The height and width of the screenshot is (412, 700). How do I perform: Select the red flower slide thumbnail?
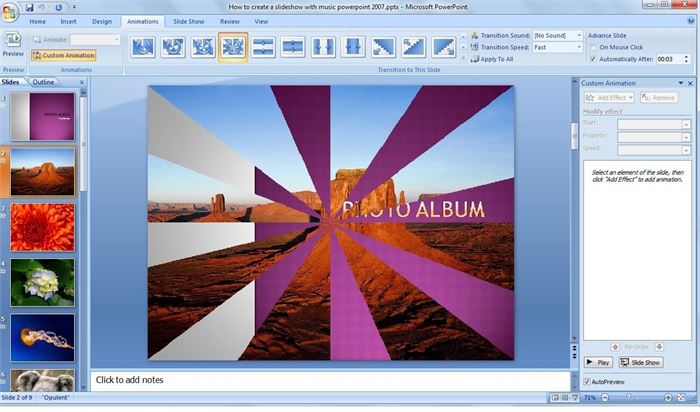[x=42, y=227]
